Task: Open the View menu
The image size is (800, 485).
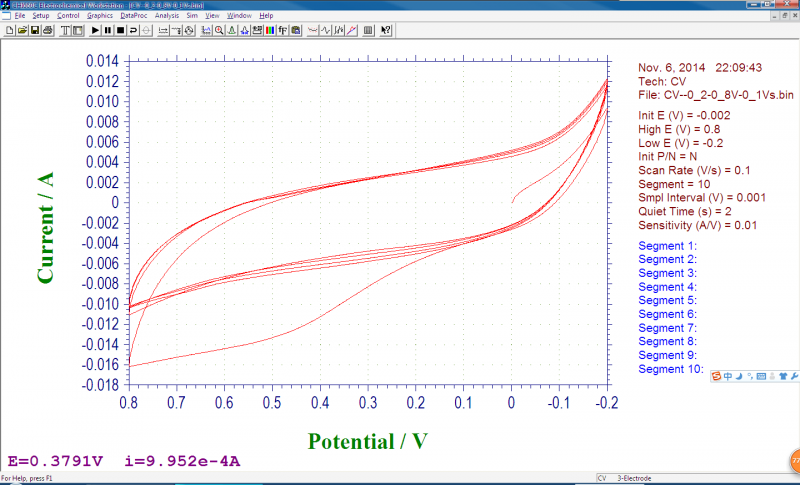Action: click(212, 16)
